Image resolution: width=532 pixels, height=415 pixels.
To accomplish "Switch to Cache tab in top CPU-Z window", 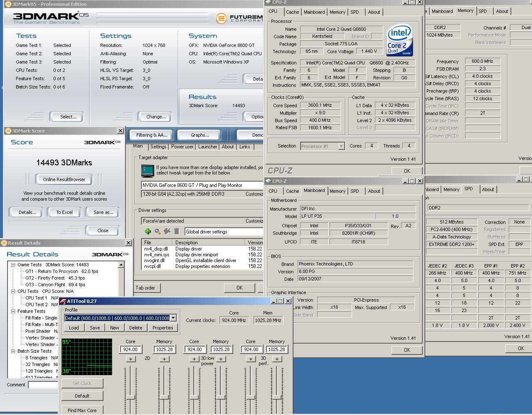I will (292, 12).
